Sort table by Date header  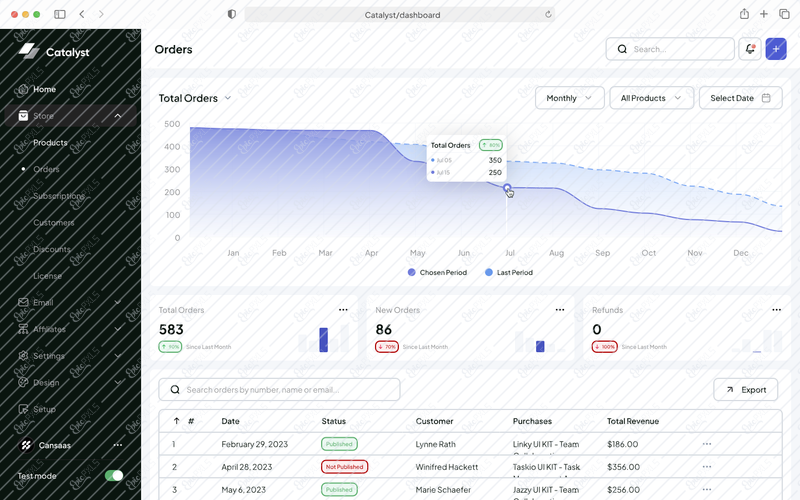point(230,421)
